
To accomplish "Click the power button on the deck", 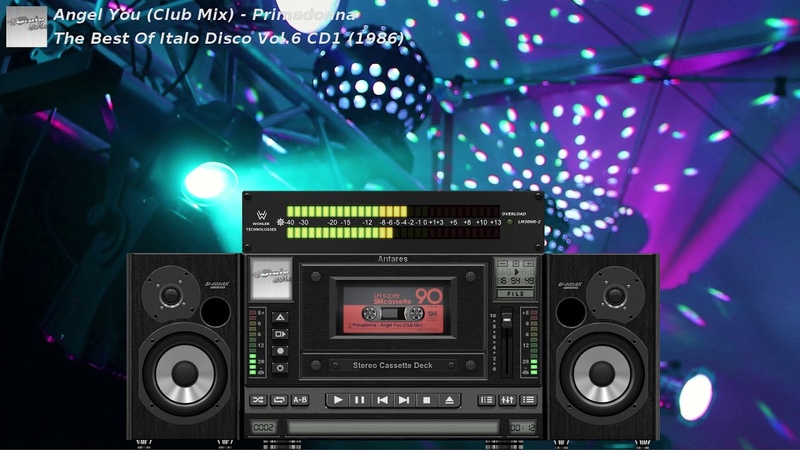I will (x=280, y=367).
